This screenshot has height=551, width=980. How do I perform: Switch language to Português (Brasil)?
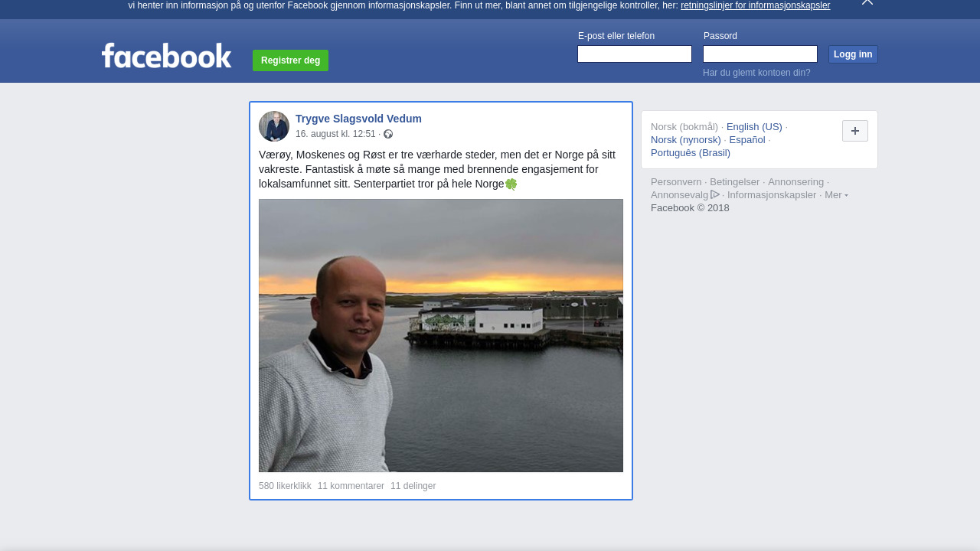tap(691, 153)
